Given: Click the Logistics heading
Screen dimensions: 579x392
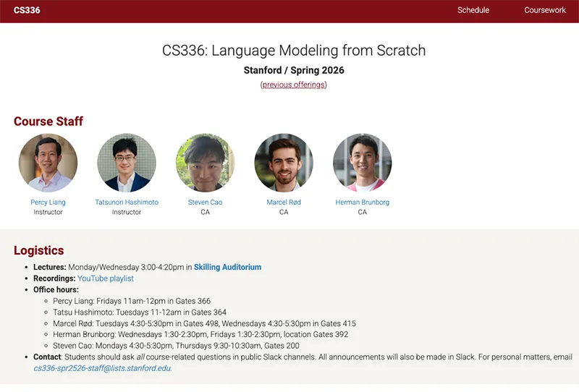Looking at the screenshot, I should pos(39,250).
